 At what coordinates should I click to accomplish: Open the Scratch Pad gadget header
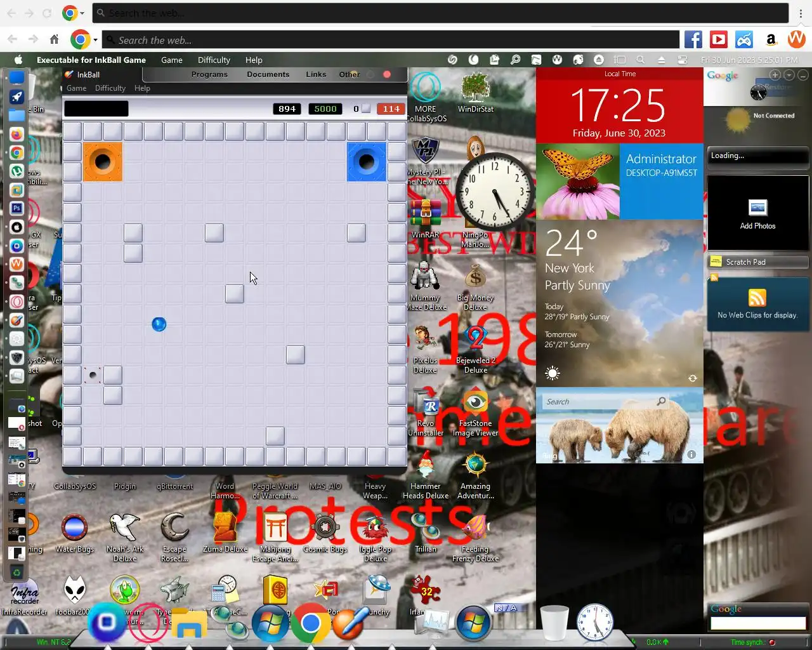pyautogui.click(x=758, y=262)
